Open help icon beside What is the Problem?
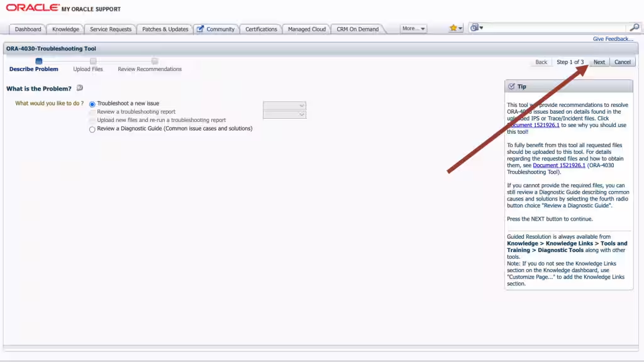This screenshot has width=644, height=362. tap(80, 88)
